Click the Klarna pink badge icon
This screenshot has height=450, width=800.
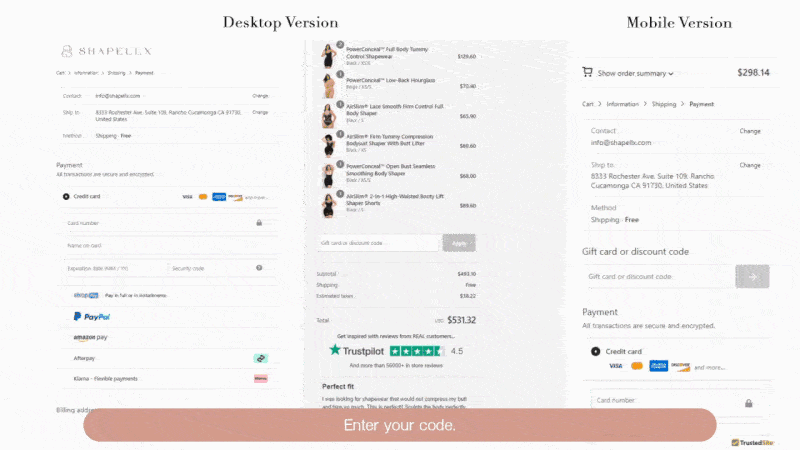tap(261, 379)
